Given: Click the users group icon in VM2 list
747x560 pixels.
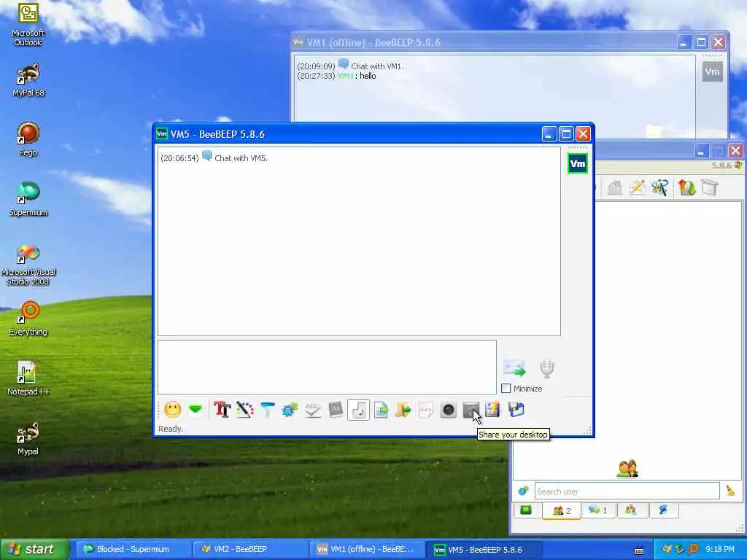Looking at the screenshot, I should point(627,469).
